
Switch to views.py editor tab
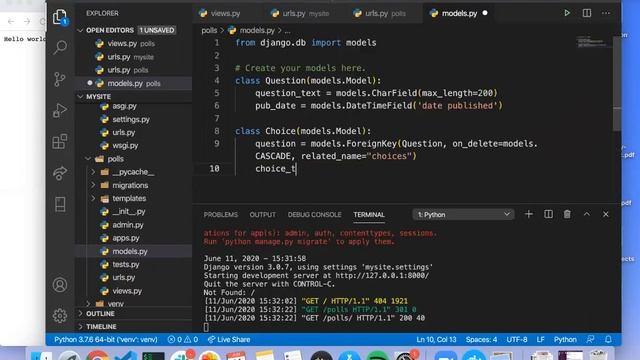pyautogui.click(x=225, y=13)
